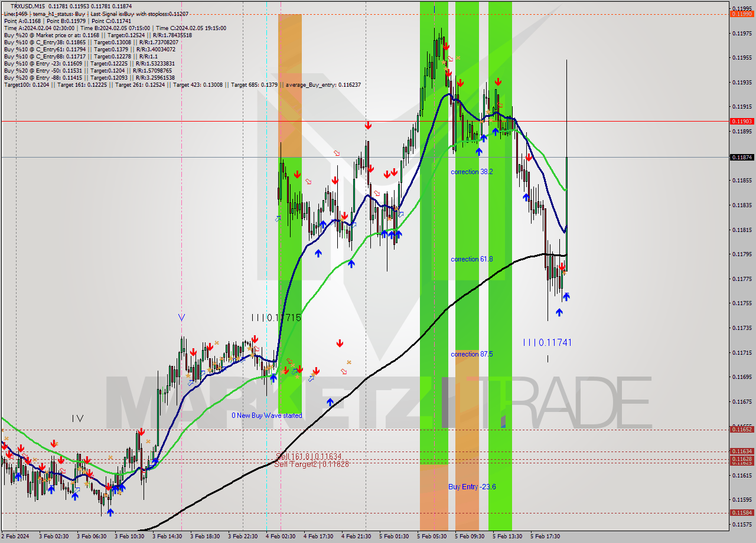Image resolution: width=756 pixels, height=543 pixels.
Task: Click the '0 New Buy Wave started' label
Action: (x=267, y=416)
